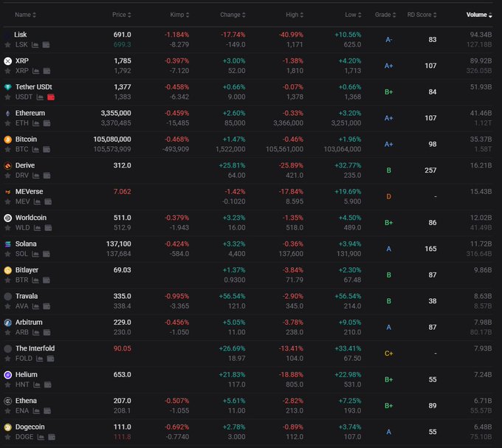Open the Travala coin link

coord(27,296)
